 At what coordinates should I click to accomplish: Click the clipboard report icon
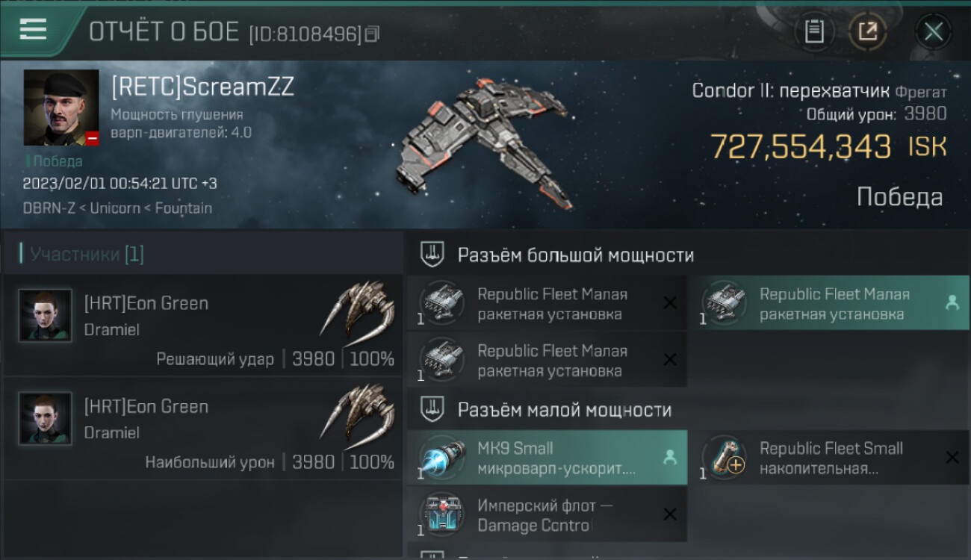coord(814,31)
